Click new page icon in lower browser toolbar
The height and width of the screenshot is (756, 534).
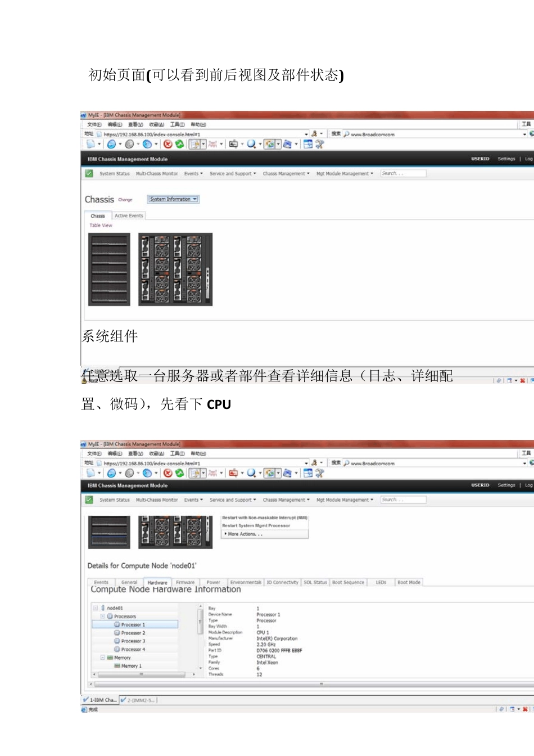click(x=90, y=473)
